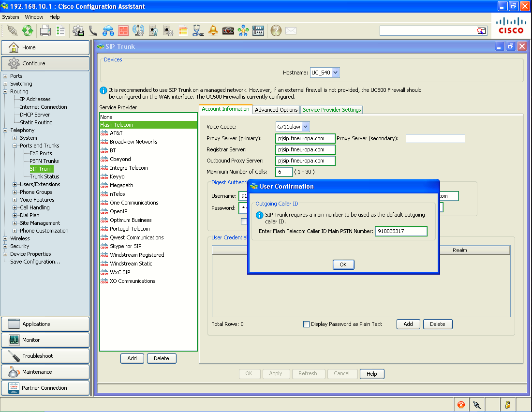Click the Cisco logo in top right
Screen dimensions: 532x412
(511, 26)
